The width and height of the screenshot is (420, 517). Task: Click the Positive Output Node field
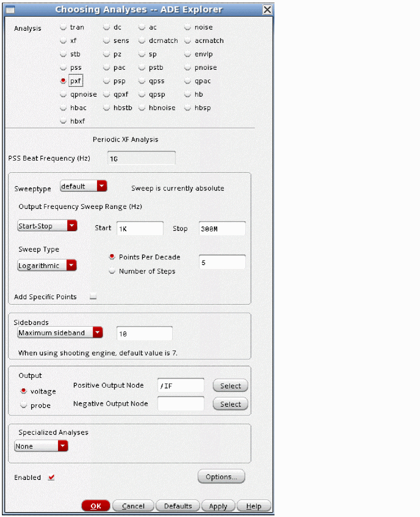click(x=181, y=385)
